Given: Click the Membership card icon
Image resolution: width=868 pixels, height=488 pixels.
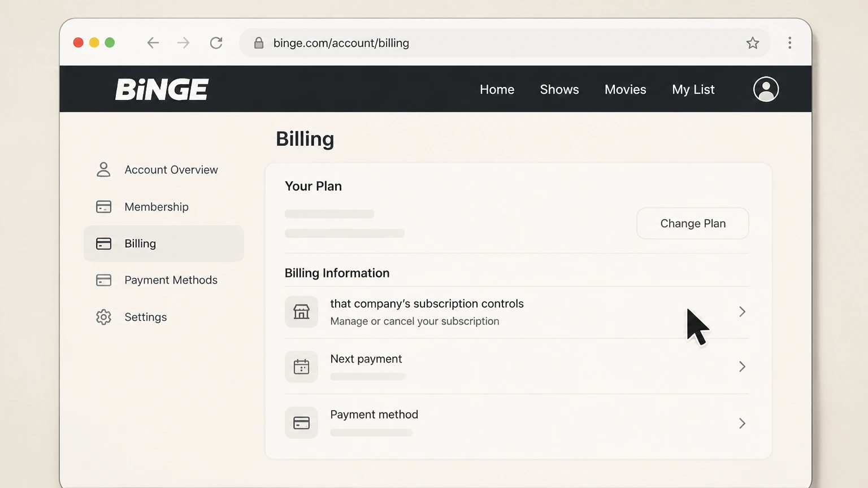Looking at the screenshot, I should (x=103, y=207).
